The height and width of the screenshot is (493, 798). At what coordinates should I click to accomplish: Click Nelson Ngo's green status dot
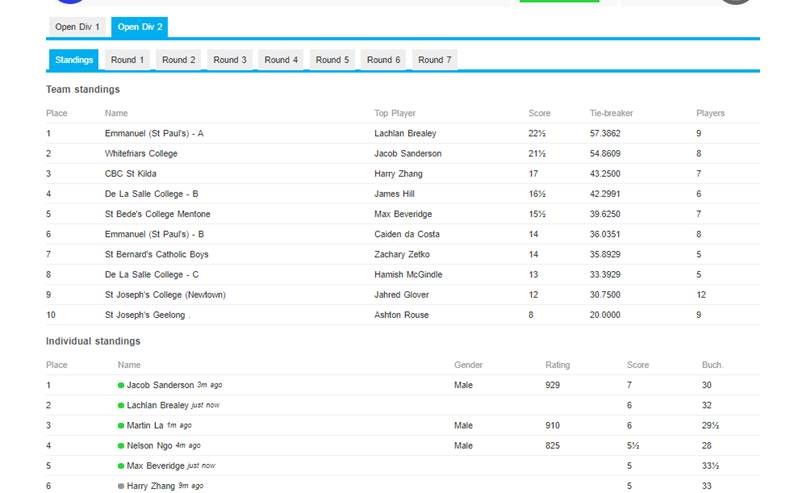coord(121,446)
